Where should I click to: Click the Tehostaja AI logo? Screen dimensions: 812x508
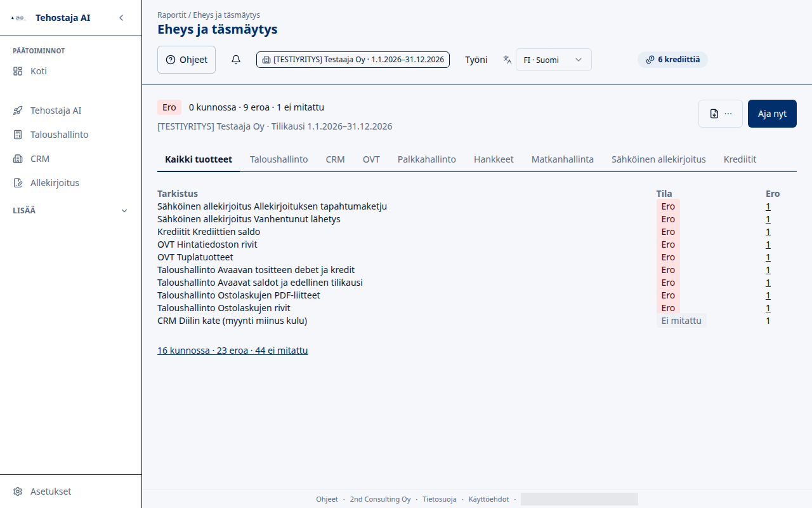point(19,18)
